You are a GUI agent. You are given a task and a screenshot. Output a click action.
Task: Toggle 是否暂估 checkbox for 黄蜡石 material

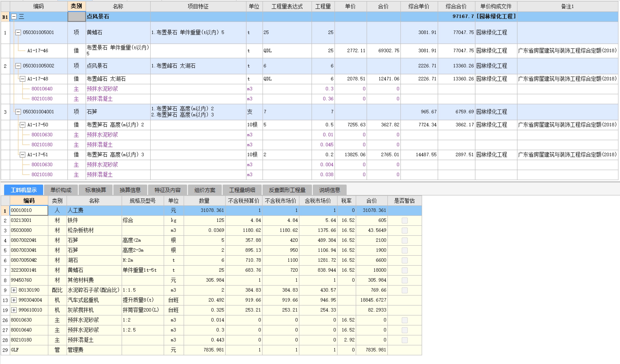(x=405, y=270)
